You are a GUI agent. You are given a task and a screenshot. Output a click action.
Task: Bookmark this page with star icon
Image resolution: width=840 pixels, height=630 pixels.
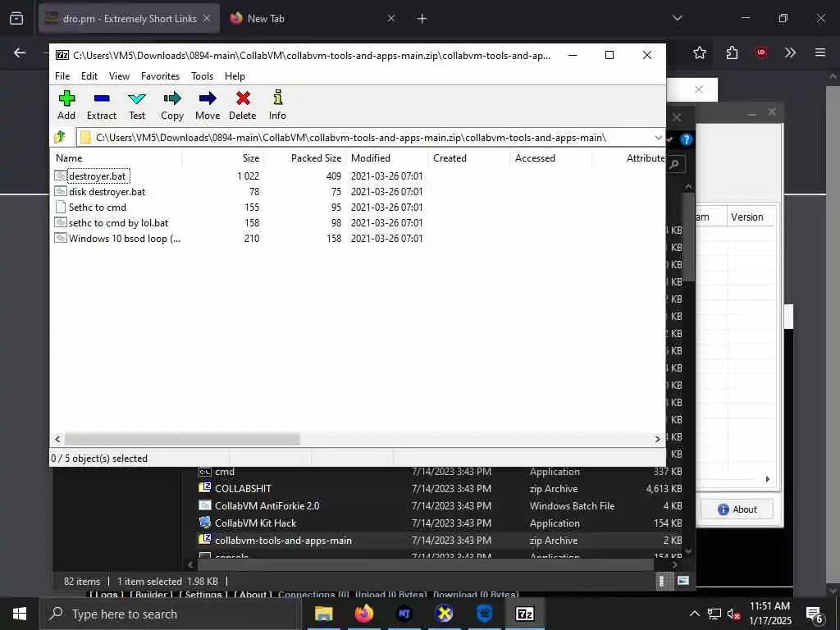point(700,52)
